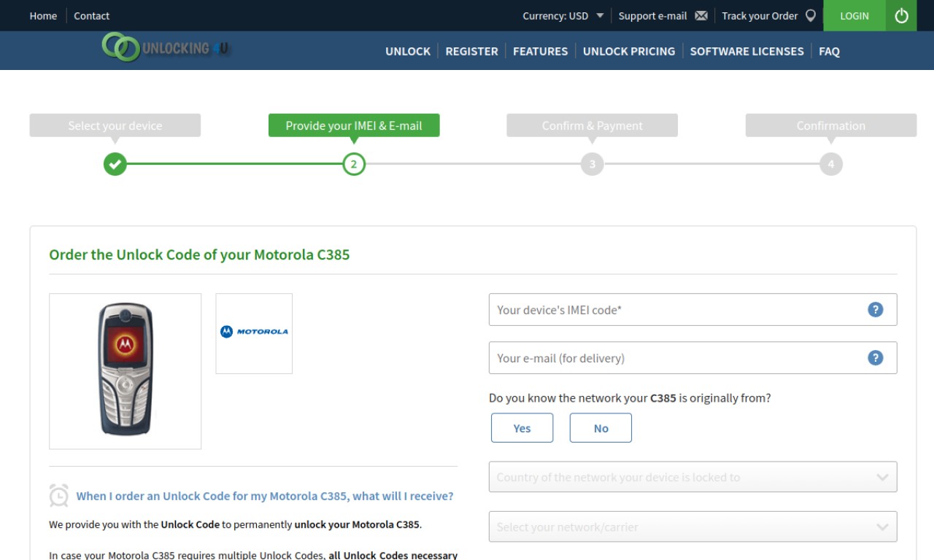Click the Track your Order location pin icon
Viewport: 934px width, 560px height.
(x=810, y=15)
